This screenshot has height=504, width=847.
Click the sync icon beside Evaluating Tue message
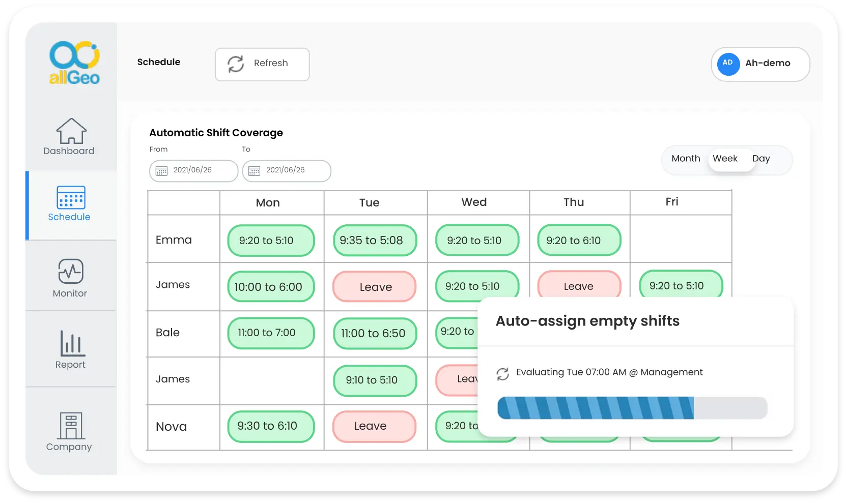point(503,374)
